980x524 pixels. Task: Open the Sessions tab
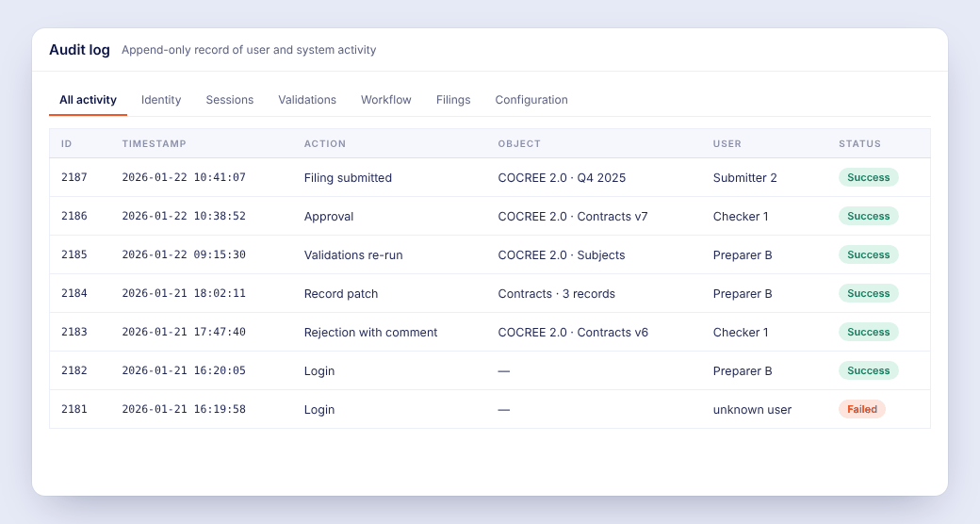(229, 100)
